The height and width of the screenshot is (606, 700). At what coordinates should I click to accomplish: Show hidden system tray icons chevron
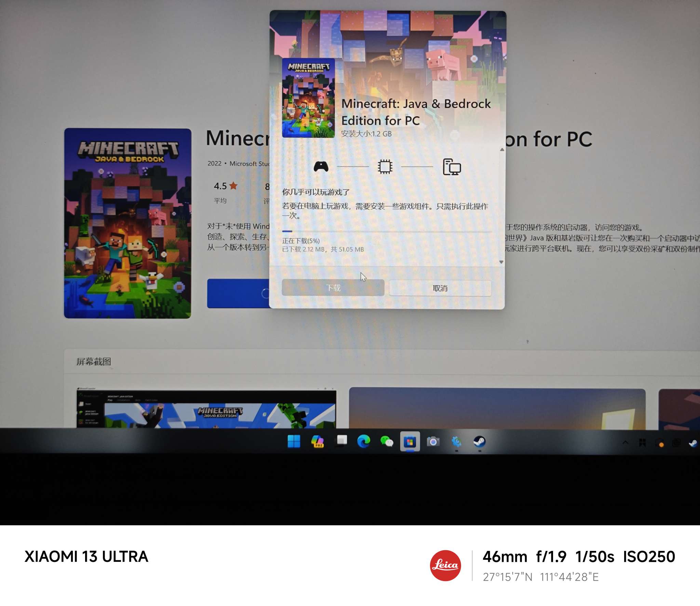pos(625,443)
